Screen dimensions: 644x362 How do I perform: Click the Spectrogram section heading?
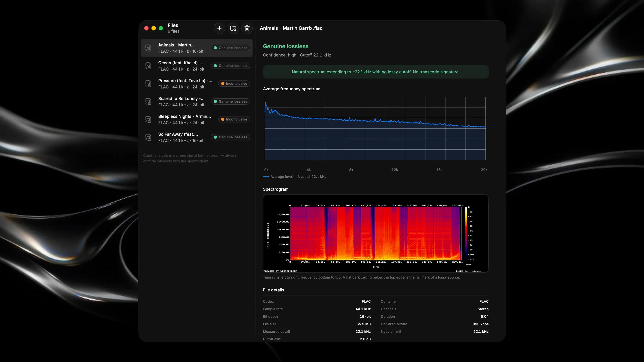coord(276,189)
